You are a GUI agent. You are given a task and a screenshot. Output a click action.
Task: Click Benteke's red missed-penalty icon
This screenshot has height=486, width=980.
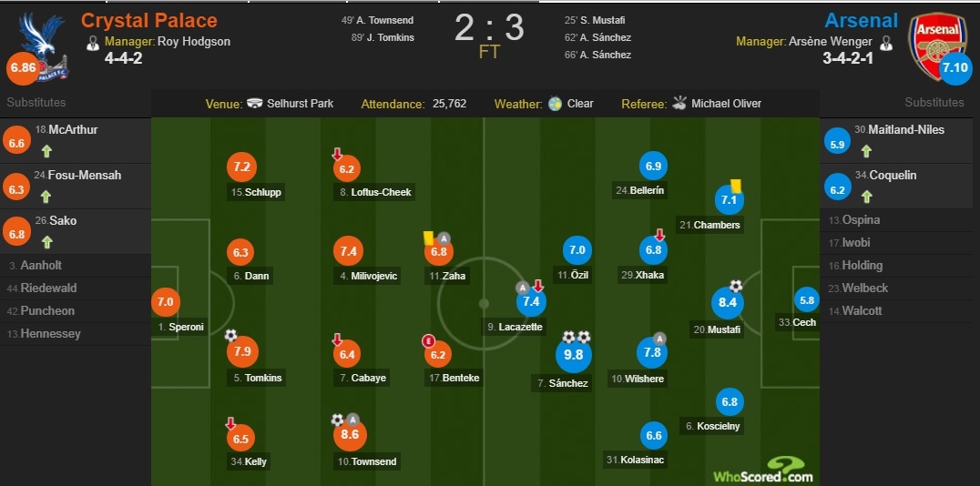pyautogui.click(x=426, y=340)
